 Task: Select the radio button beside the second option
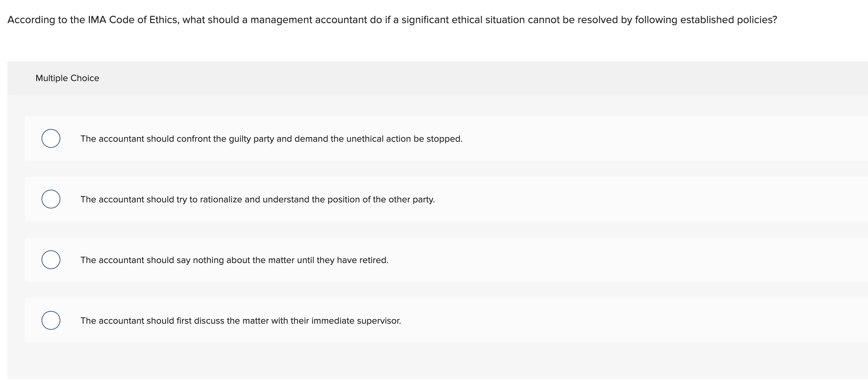click(51, 199)
